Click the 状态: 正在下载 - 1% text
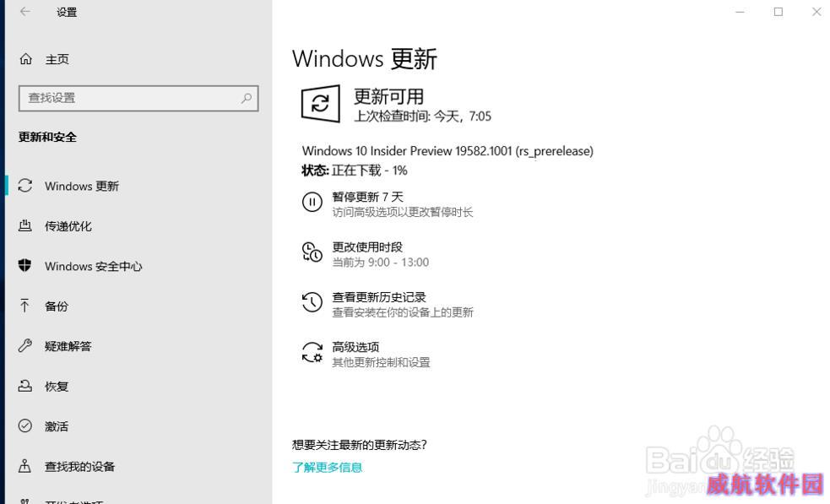The image size is (830, 504). [x=354, y=170]
